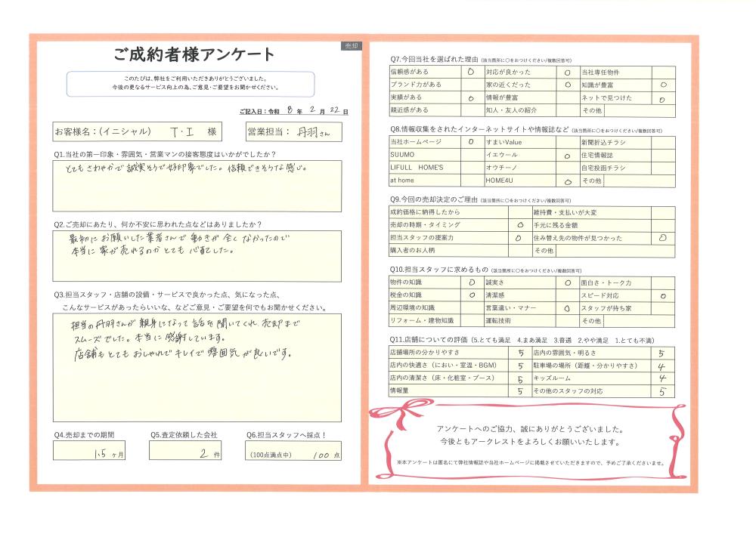Click the Q6 staff score field

[x=293, y=455]
